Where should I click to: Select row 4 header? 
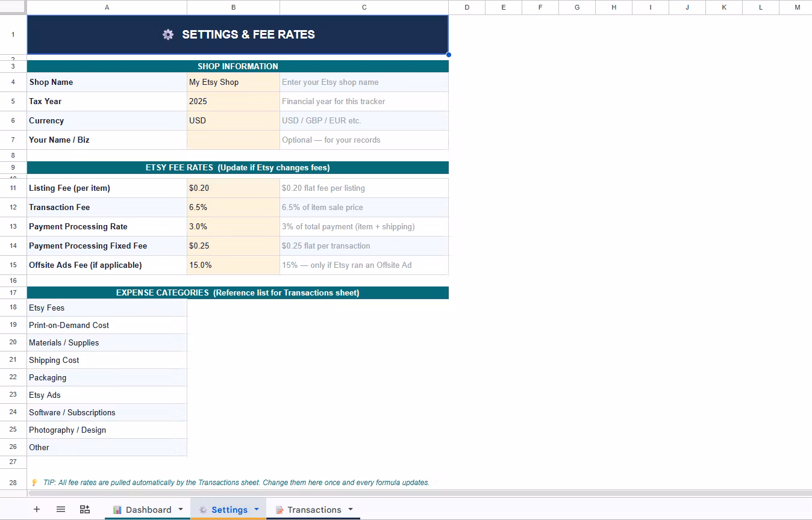click(x=13, y=82)
